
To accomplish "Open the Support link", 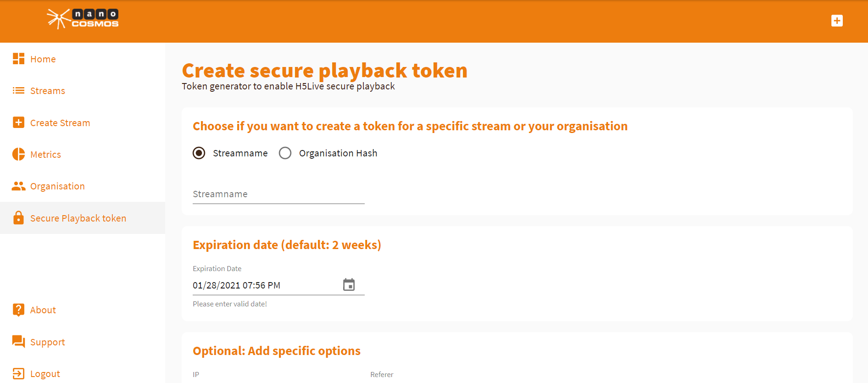I will pos(48,342).
